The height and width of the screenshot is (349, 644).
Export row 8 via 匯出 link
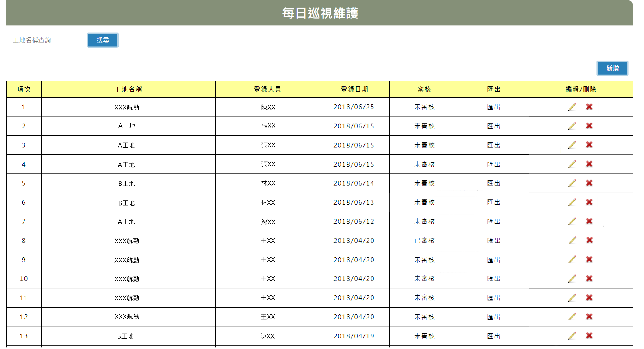click(494, 241)
